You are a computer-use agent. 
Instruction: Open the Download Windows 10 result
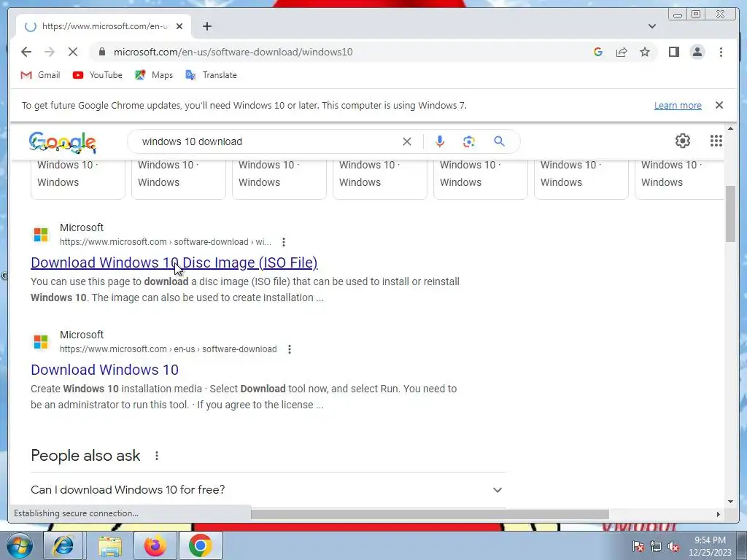pyautogui.click(x=105, y=370)
